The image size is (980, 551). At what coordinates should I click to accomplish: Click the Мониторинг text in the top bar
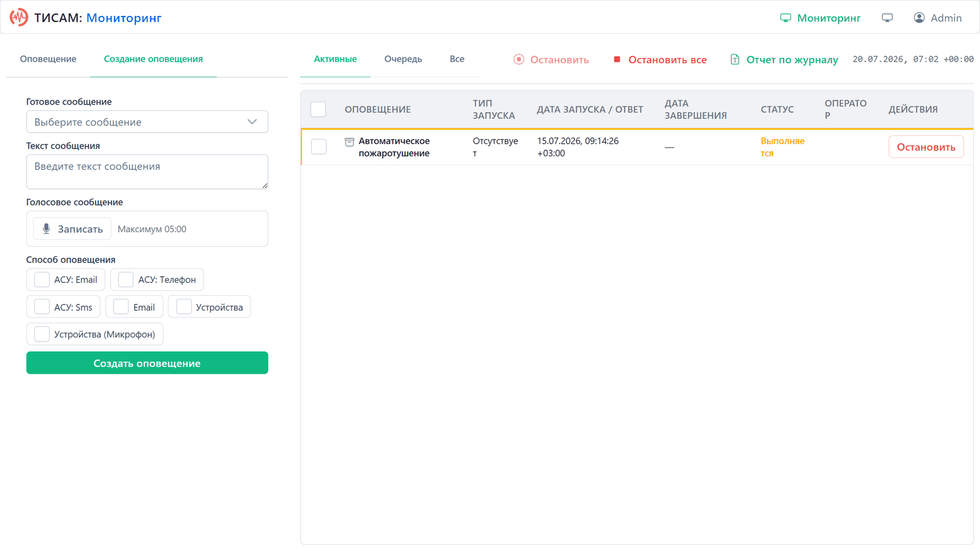coord(829,18)
